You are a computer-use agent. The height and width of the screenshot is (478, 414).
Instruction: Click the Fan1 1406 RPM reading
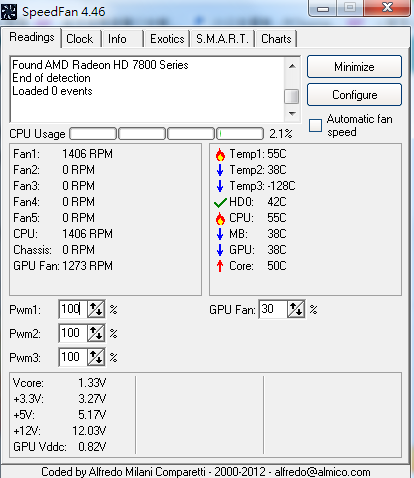63,154
